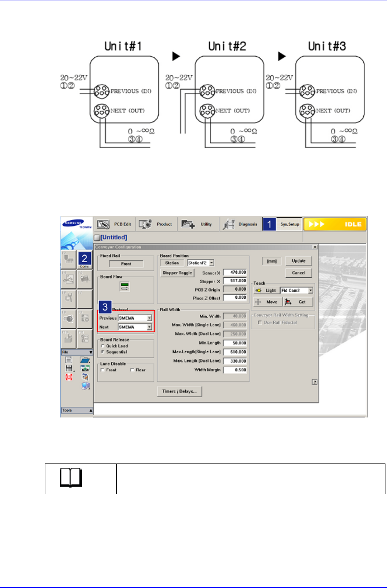Open the Next protocol SMEMA dropdown
Viewport: 387px width, 588px height.
click(x=135, y=327)
